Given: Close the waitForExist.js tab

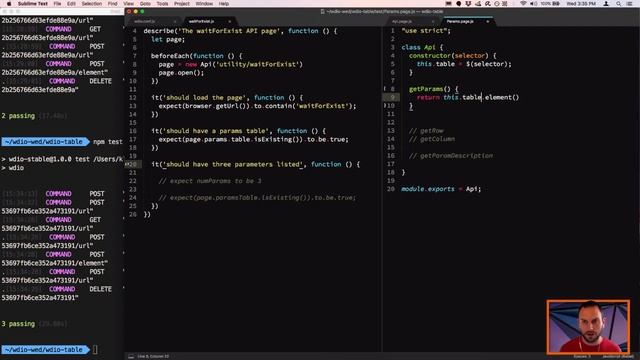Looking at the screenshot, I should pos(229,21).
